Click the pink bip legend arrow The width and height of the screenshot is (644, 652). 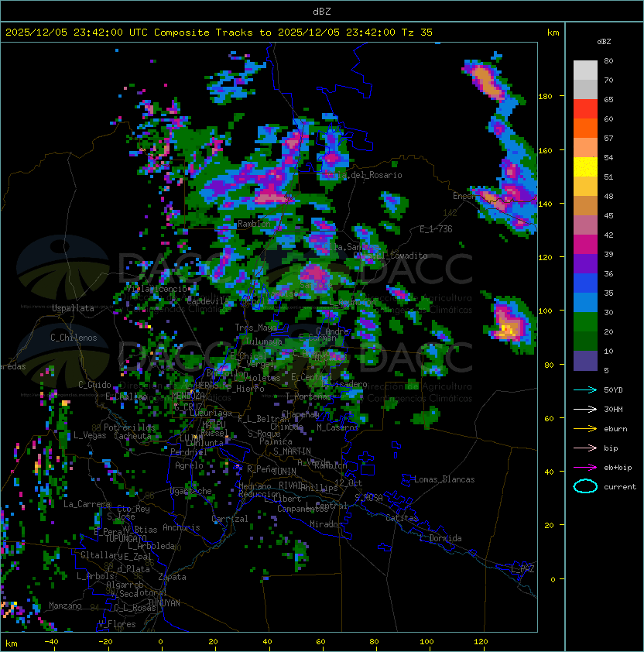[585, 448]
